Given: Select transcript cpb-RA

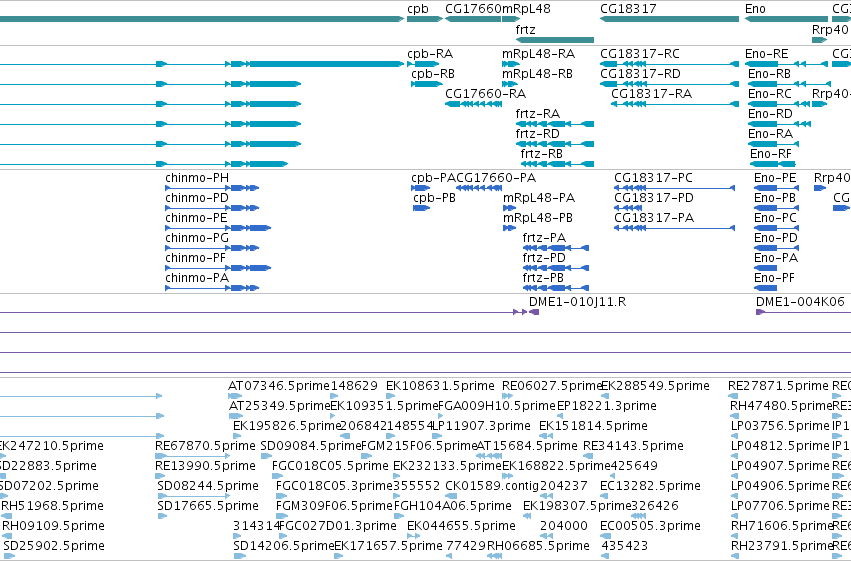Looking at the screenshot, I should [x=423, y=64].
